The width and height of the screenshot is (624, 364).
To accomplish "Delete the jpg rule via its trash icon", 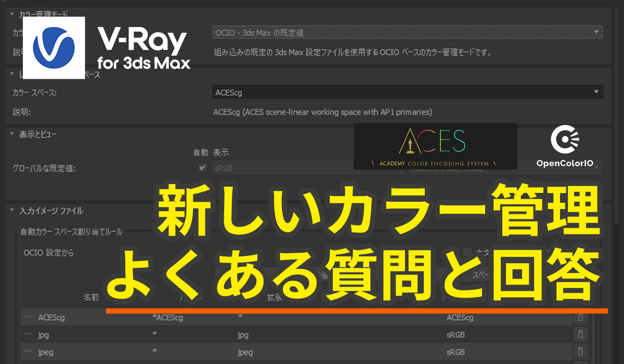I will 580,334.
